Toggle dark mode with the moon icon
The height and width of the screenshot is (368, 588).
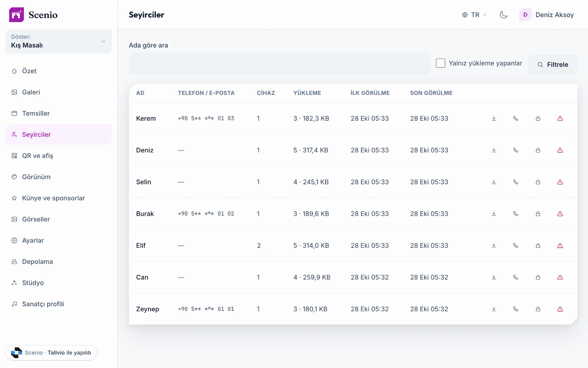click(503, 15)
